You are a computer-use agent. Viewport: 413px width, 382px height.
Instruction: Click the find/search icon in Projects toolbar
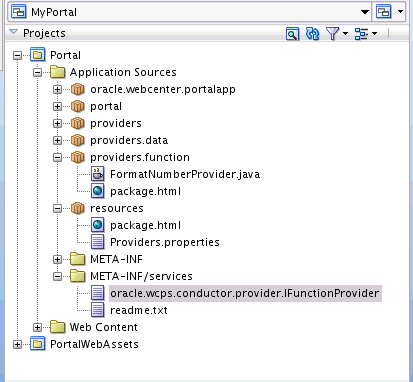coord(292,34)
